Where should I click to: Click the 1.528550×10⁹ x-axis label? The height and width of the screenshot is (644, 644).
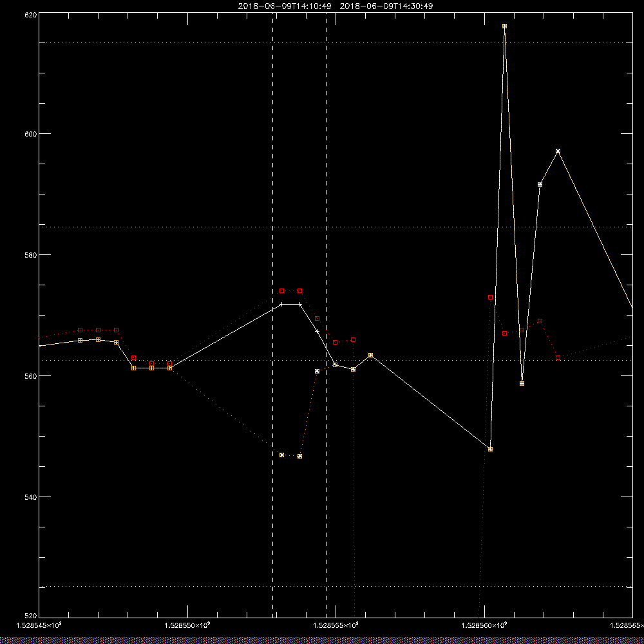[187, 625]
